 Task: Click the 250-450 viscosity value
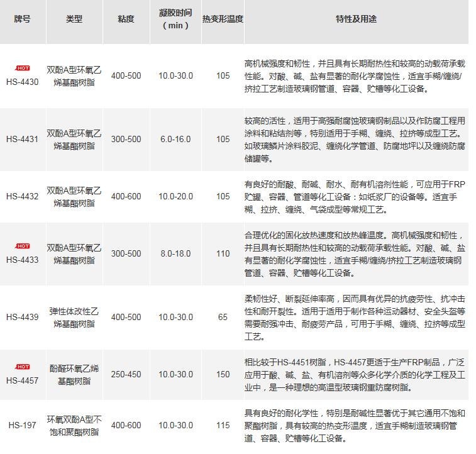point(126,374)
